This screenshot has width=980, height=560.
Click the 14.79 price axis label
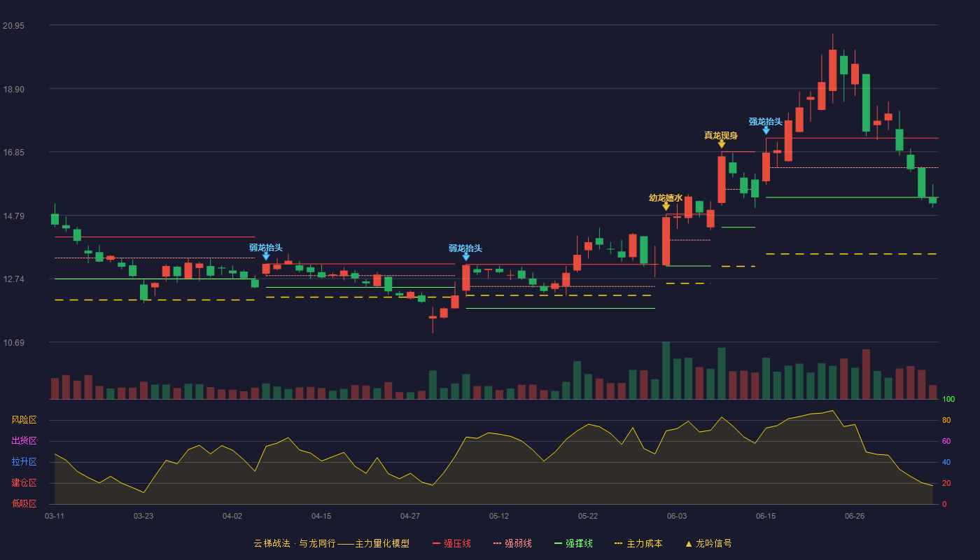tap(13, 216)
